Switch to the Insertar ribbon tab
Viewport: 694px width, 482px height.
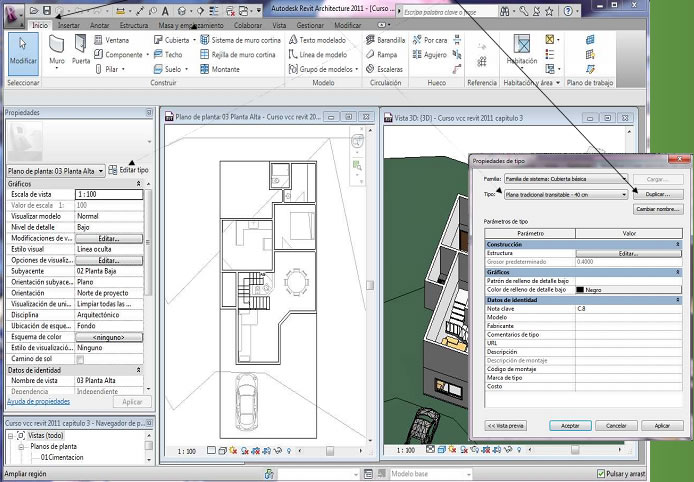(69, 24)
